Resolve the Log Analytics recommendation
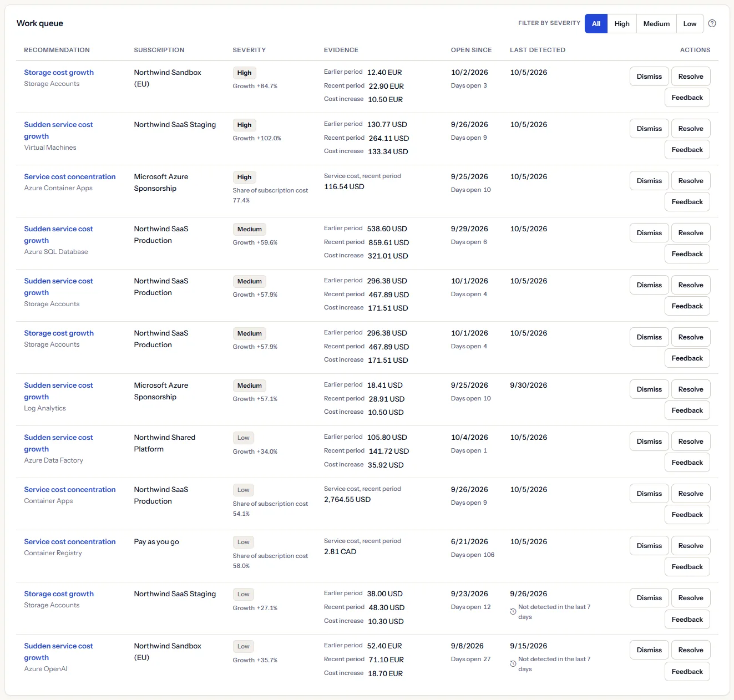Screen dimensions: 734x700 [x=691, y=389]
